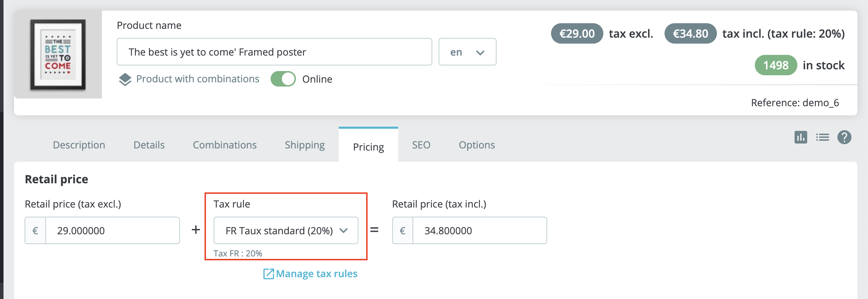
Task: Go to the Combinations tab
Action: pyautogui.click(x=225, y=145)
